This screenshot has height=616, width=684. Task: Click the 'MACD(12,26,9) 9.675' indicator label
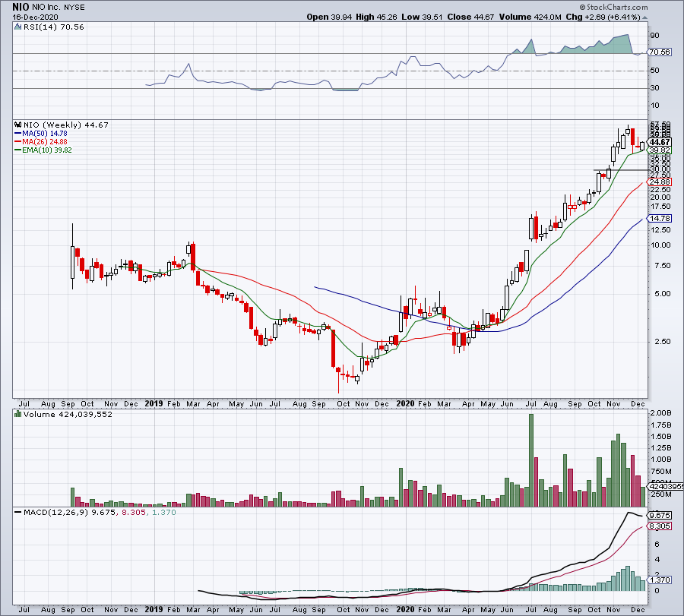[x=70, y=512]
